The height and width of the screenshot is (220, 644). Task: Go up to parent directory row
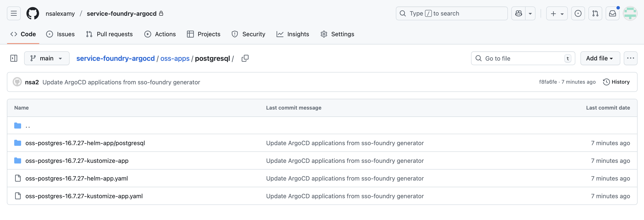click(x=322, y=125)
